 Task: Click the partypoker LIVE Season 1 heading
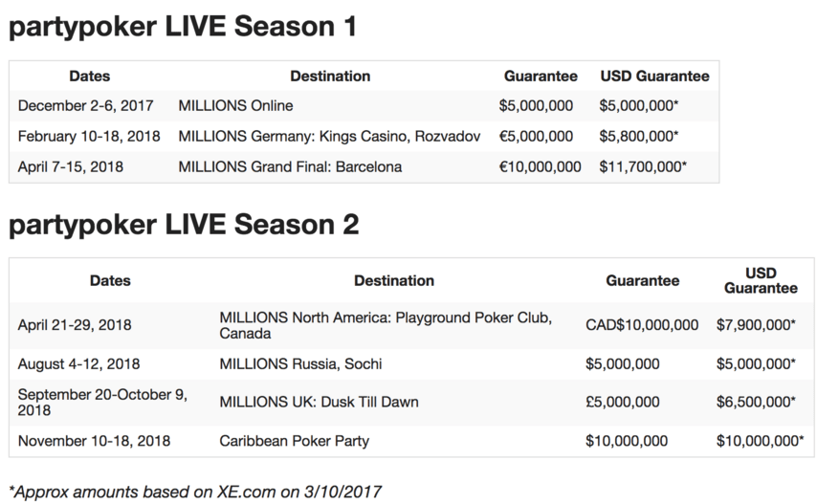coord(183,27)
